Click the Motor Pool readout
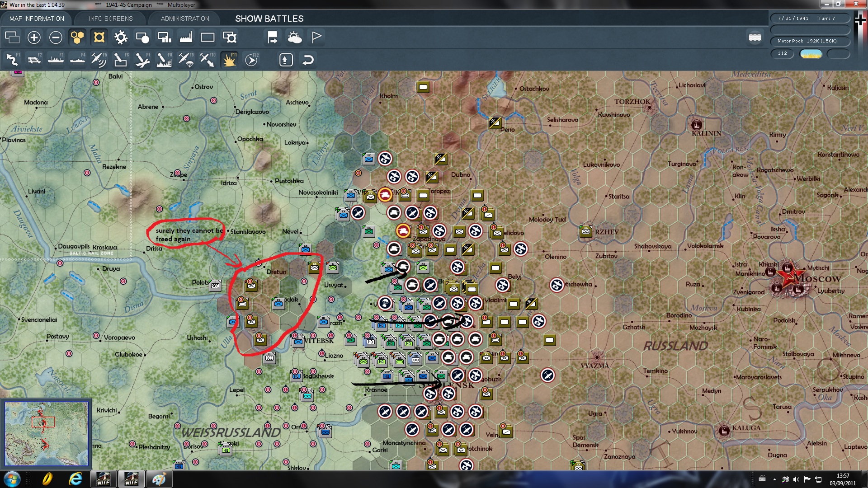Screen dimensions: 868x488 coord(810,41)
